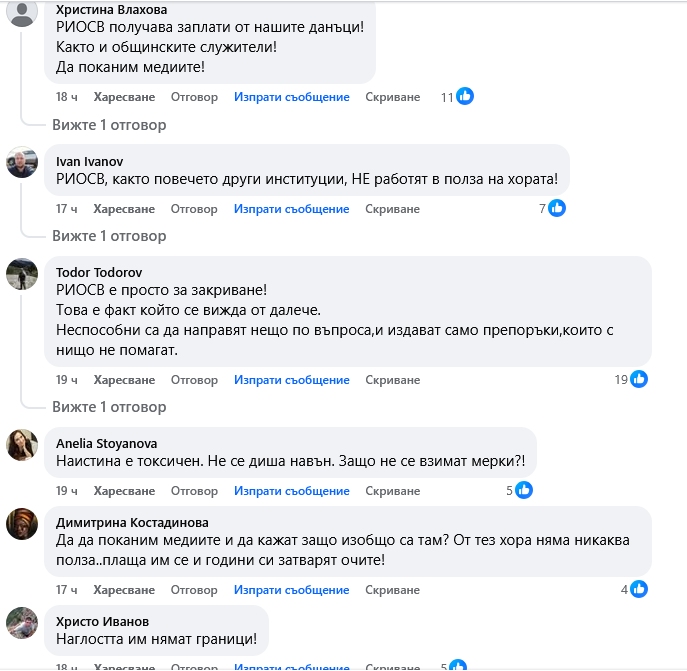Viewport: 687px width, 671px height.
Task: Send message to Христина Влахова via Изпрати съобщение
Action: coord(292,97)
